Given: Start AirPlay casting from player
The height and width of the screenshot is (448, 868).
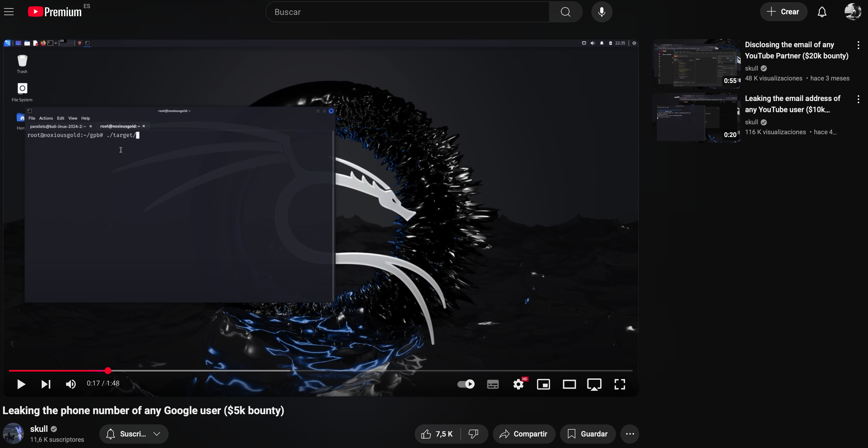Looking at the screenshot, I should (594, 384).
